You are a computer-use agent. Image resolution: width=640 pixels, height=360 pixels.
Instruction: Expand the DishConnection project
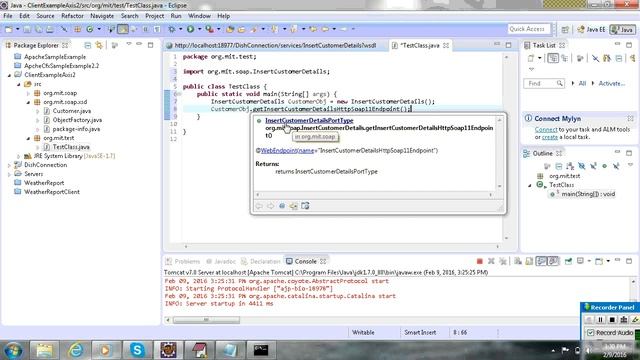(9, 165)
